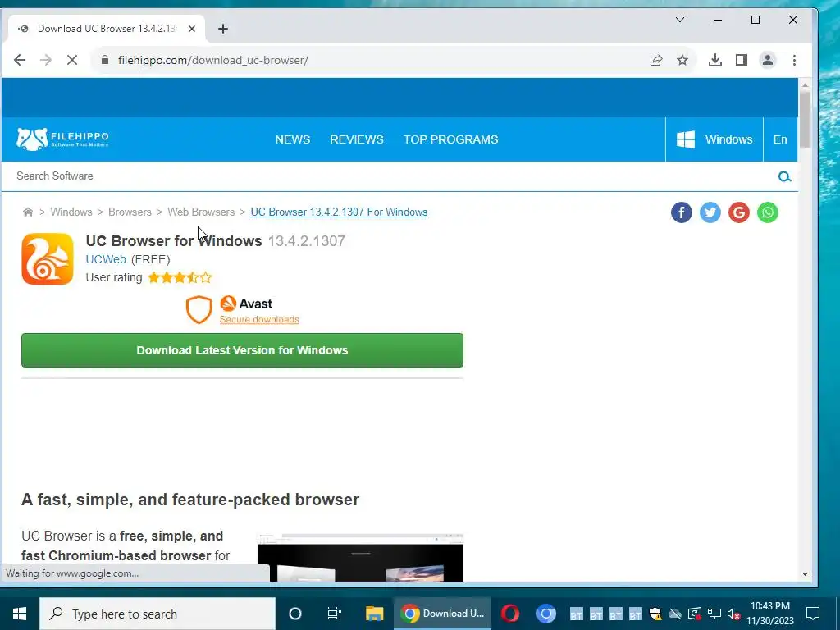The height and width of the screenshot is (630, 840).
Task: Open the notification center icon
Action: point(813,614)
